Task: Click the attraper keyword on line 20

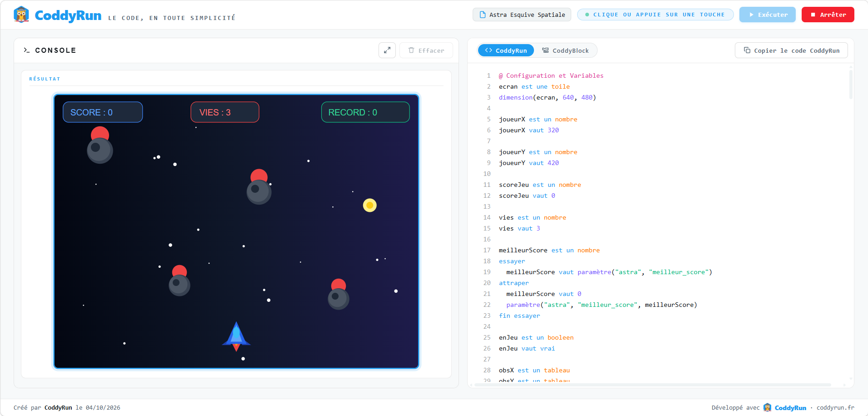Action: [514, 283]
